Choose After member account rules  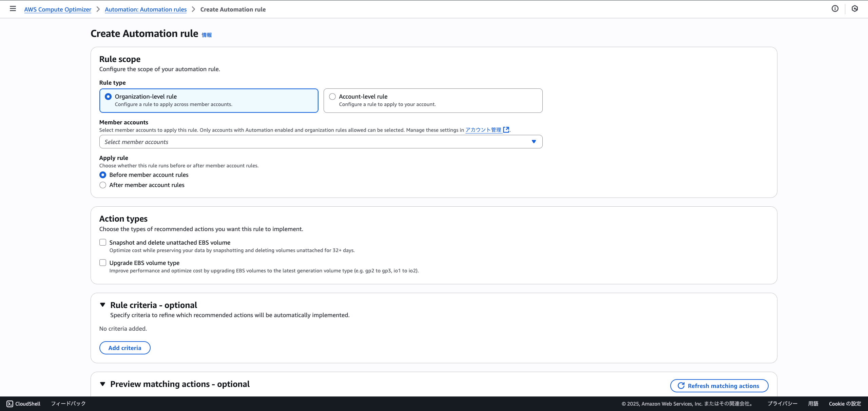(x=103, y=185)
